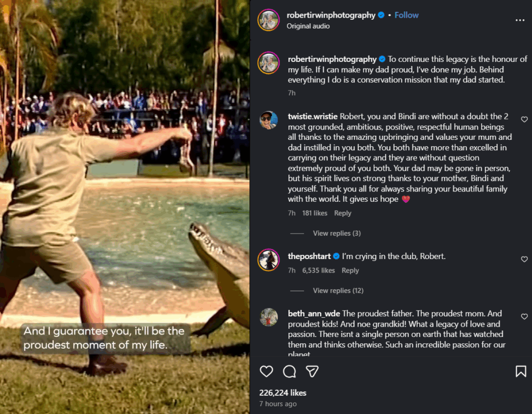Expand View replies (12)
Viewport: 532px width, 414px height.
click(338, 291)
